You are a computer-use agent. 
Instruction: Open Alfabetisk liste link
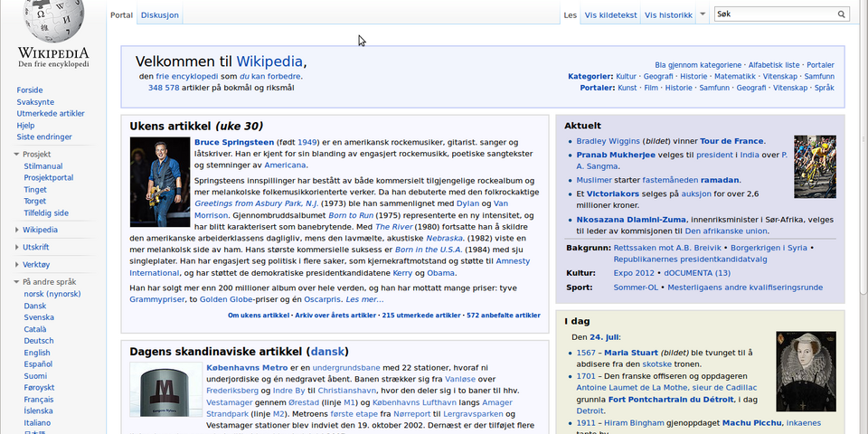point(774,65)
